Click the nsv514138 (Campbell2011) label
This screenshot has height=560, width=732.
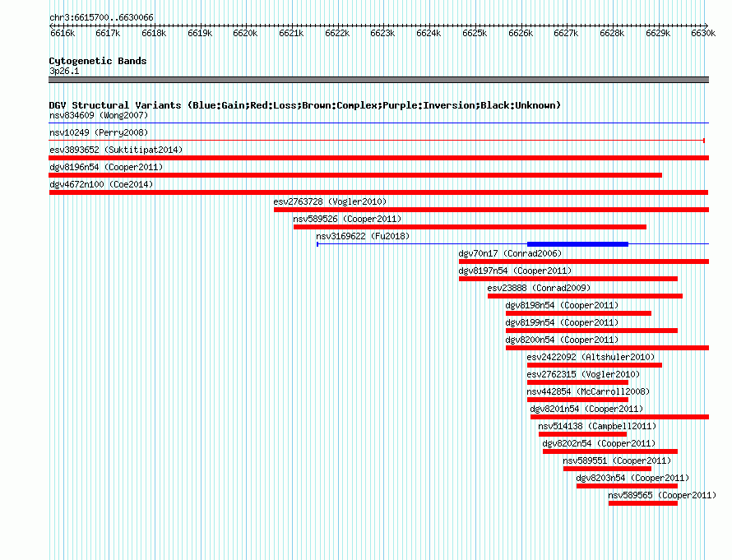click(x=597, y=426)
